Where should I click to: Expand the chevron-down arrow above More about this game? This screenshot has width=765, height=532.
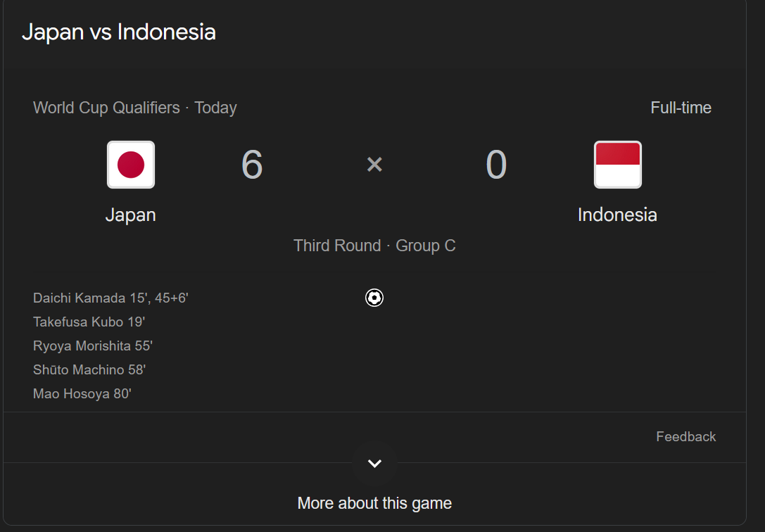(x=374, y=463)
